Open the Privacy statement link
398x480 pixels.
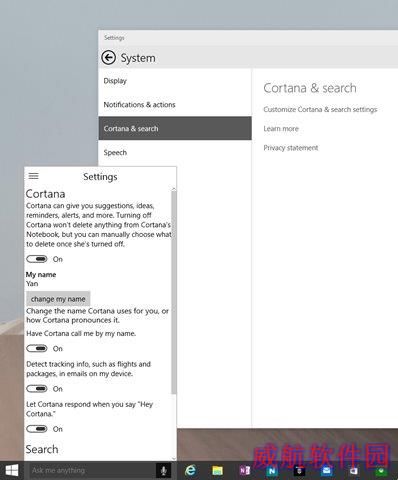point(291,148)
